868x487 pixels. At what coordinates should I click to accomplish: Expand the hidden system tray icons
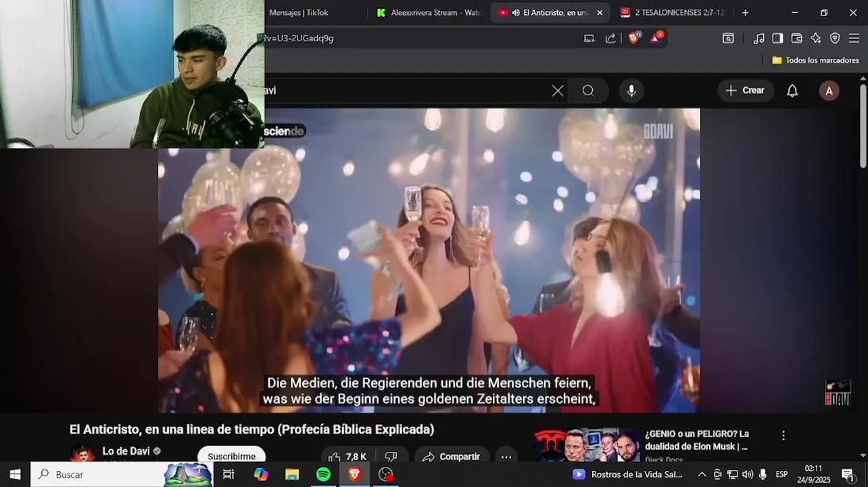coord(702,474)
